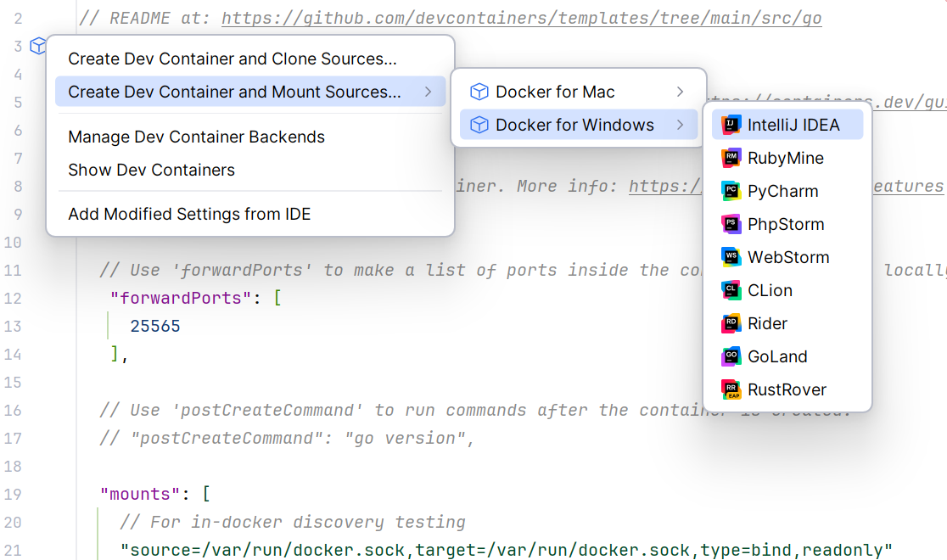Viewport: 947px width, 560px height.
Task: Choose Add Modified Settings from IDE
Action: pos(250,214)
